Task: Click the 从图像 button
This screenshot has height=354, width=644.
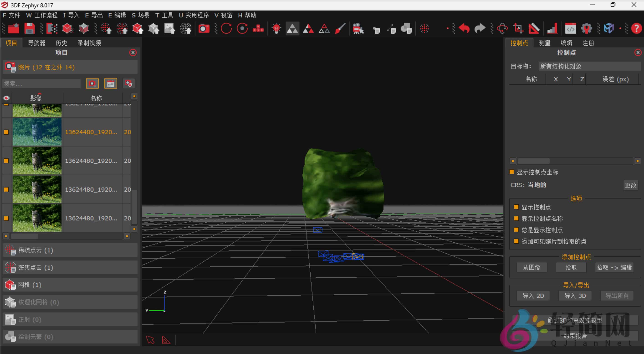Action: 532,267
